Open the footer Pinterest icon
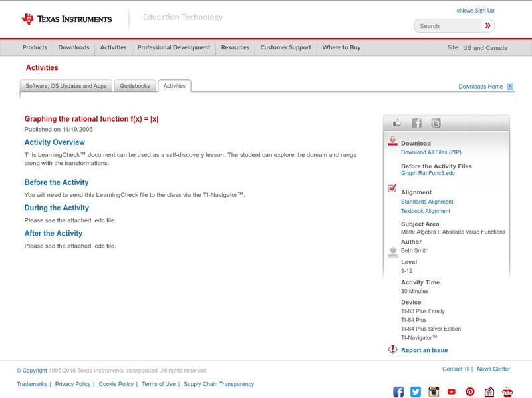Viewport: 532px width, 398px height. click(x=470, y=391)
